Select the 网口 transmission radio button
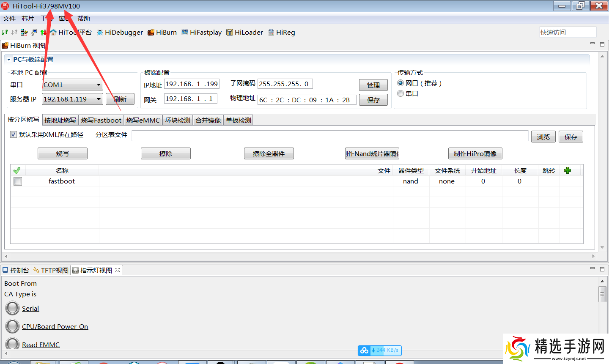 pos(400,83)
